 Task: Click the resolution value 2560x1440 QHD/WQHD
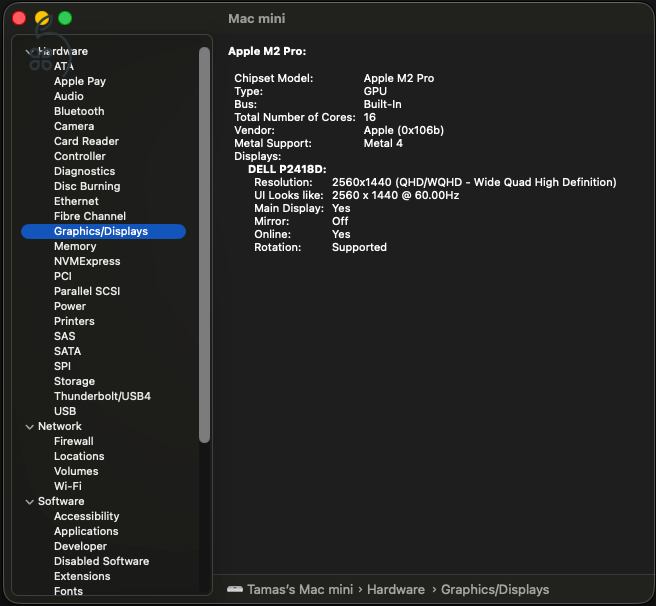[474, 182]
